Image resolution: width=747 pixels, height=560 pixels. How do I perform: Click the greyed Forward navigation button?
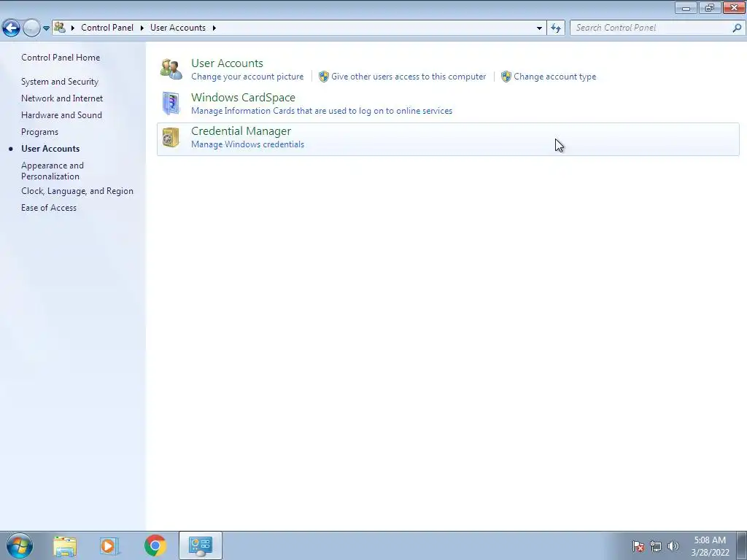(31, 28)
